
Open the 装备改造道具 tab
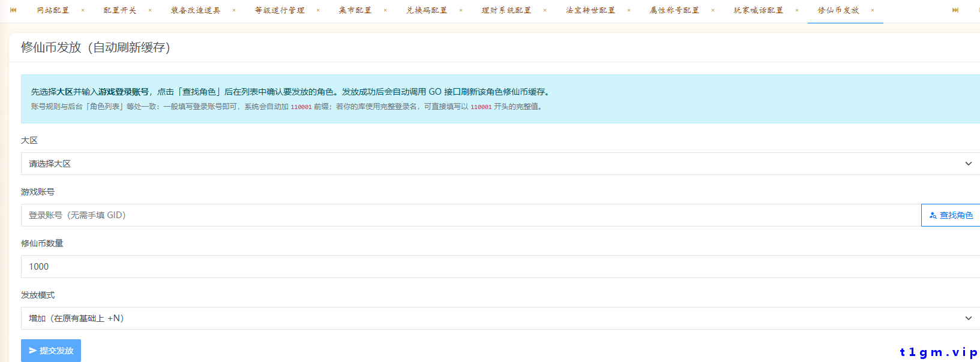(196, 10)
